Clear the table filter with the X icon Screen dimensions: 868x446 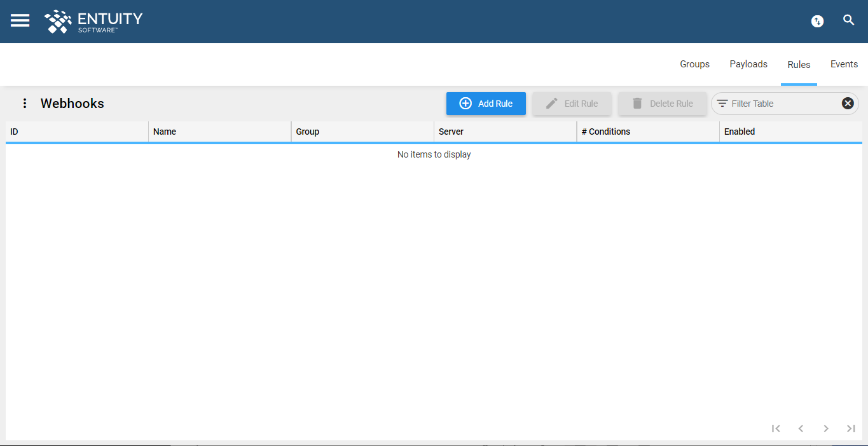[847, 103]
